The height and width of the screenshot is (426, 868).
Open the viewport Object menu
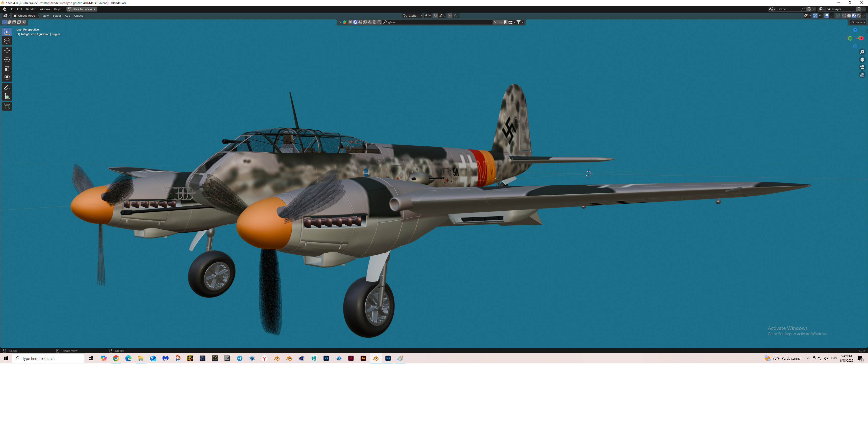78,15
